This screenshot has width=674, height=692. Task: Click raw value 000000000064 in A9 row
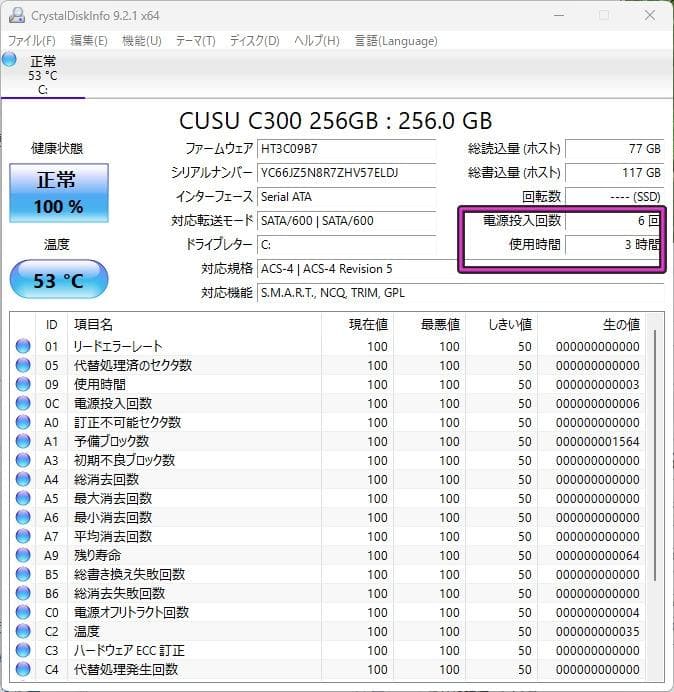tap(597, 555)
